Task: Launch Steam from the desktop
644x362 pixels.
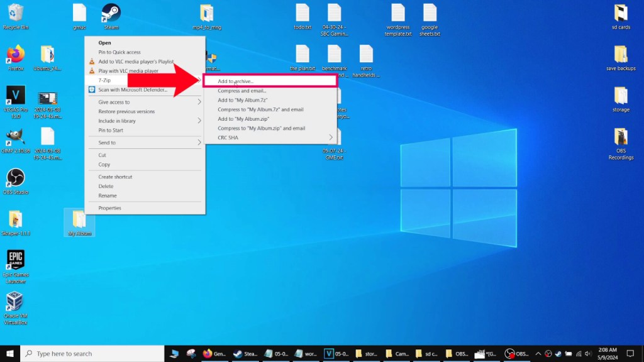Action: click(x=111, y=14)
